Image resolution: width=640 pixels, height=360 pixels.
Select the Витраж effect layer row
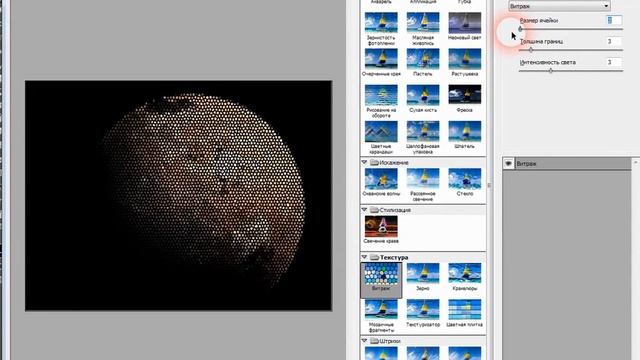[567, 164]
